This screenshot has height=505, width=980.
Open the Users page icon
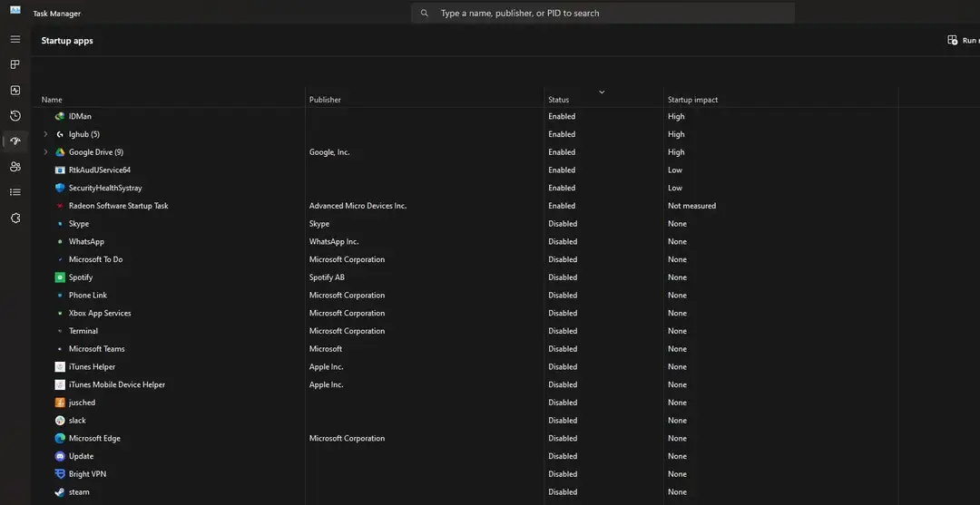15,167
